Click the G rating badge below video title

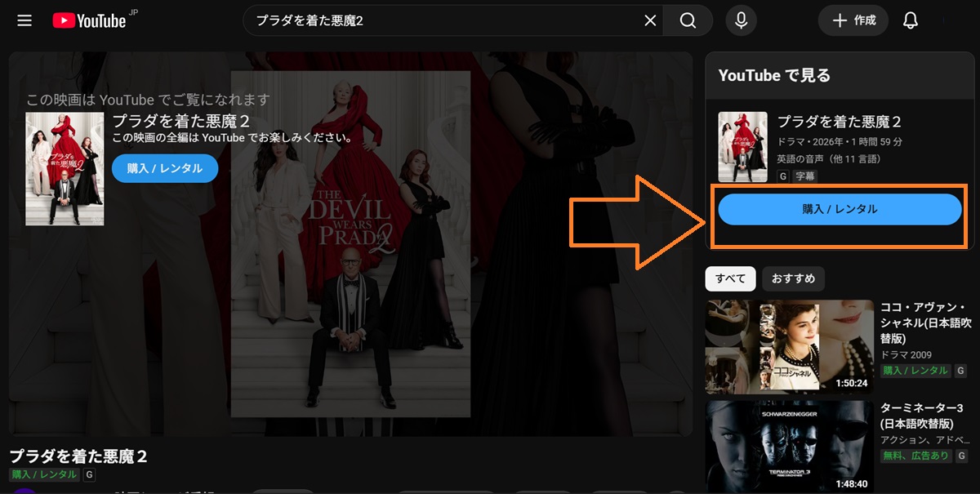click(90, 474)
